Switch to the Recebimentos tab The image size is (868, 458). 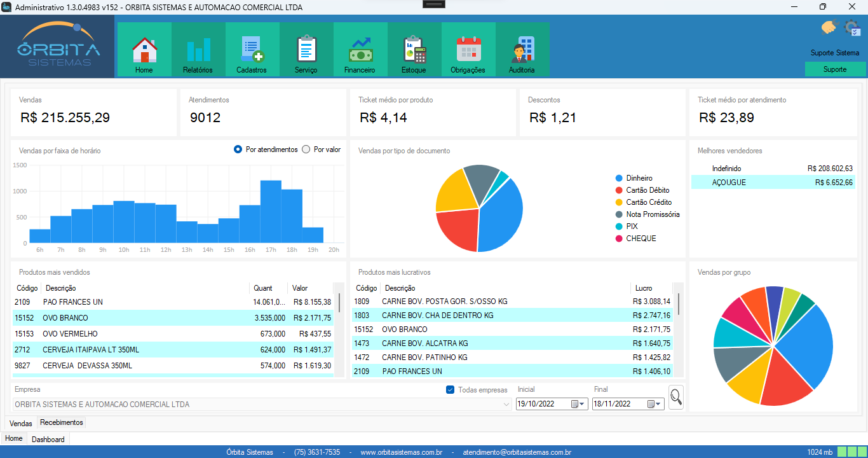[x=61, y=422]
